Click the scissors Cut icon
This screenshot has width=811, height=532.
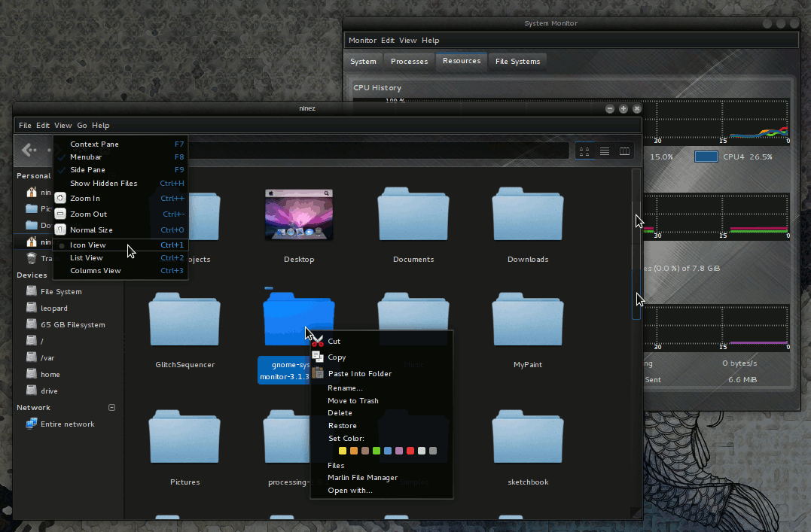[318, 341]
